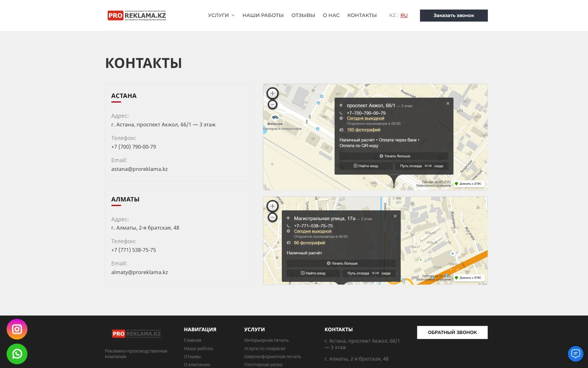The image size is (588, 368).
Task: Open the Instagram floating icon
Action: [17, 329]
